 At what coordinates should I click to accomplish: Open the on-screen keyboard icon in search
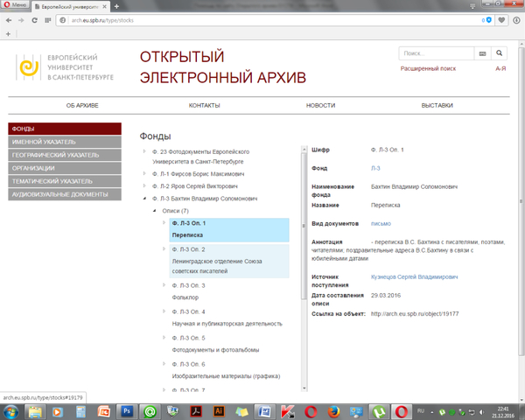(x=481, y=52)
